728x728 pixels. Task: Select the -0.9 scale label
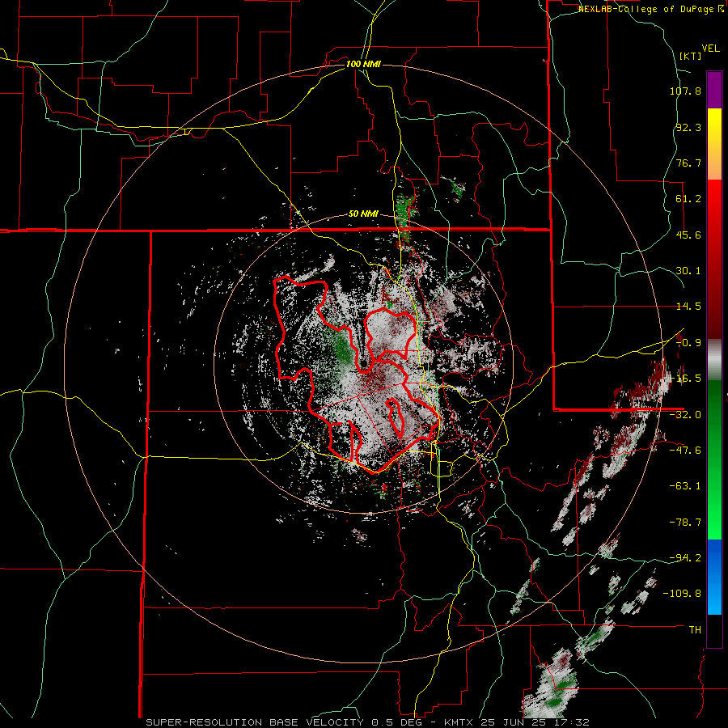tap(688, 343)
